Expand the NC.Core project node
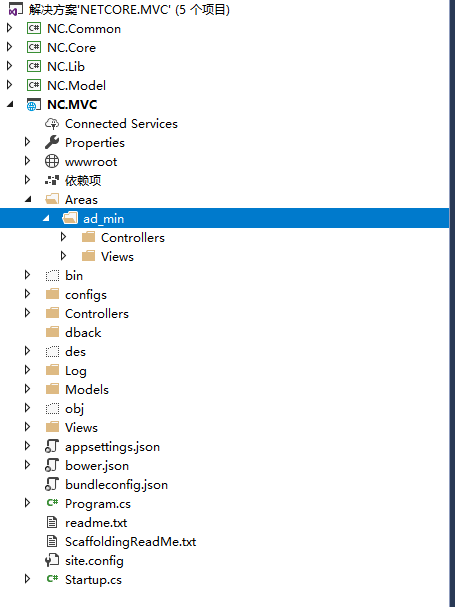Viewport: 455px width, 607px height. (x=9, y=47)
